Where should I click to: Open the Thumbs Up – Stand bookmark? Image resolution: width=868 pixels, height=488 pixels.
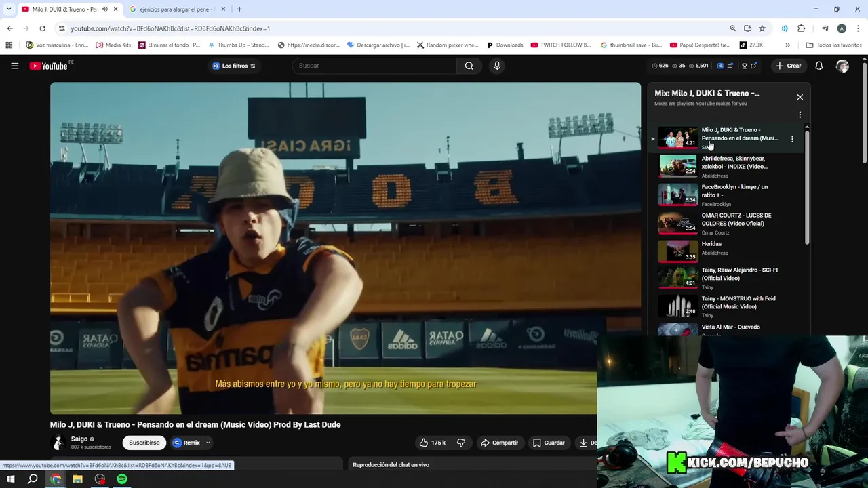pyautogui.click(x=239, y=45)
